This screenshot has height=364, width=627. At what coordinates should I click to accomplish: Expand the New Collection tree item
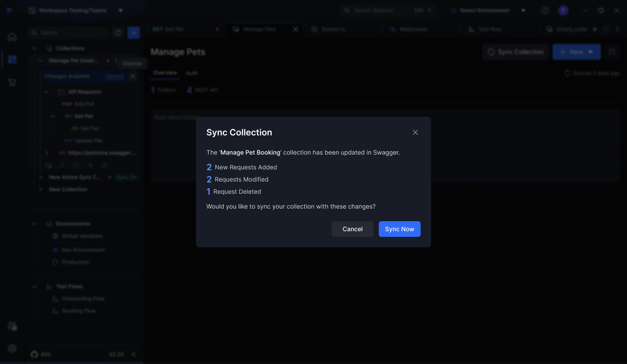point(40,189)
